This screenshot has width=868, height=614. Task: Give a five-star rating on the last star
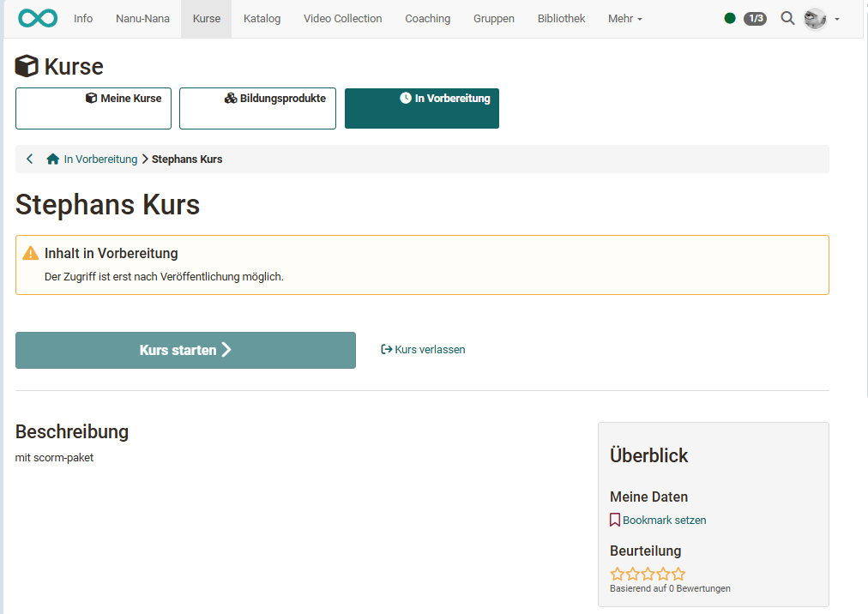point(678,573)
